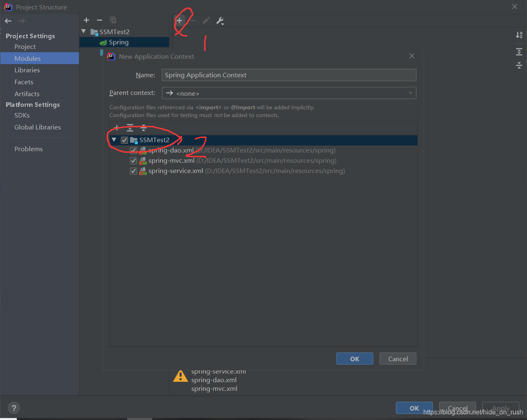Select the spring-service.xml row in the dialog
This screenshot has width=527, height=420.
[x=264, y=171]
